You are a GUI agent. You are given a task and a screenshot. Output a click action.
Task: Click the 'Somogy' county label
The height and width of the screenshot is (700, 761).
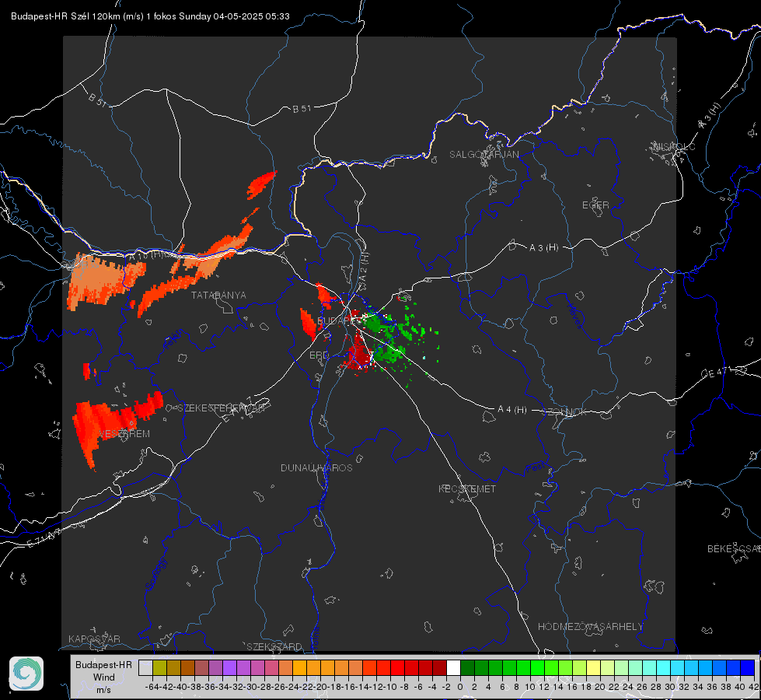point(155,574)
